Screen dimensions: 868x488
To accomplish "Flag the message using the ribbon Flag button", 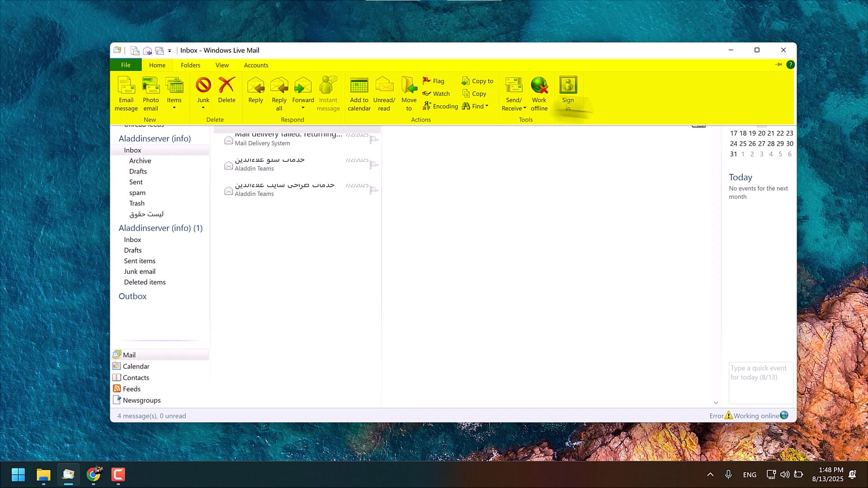I will coord(434,81).
